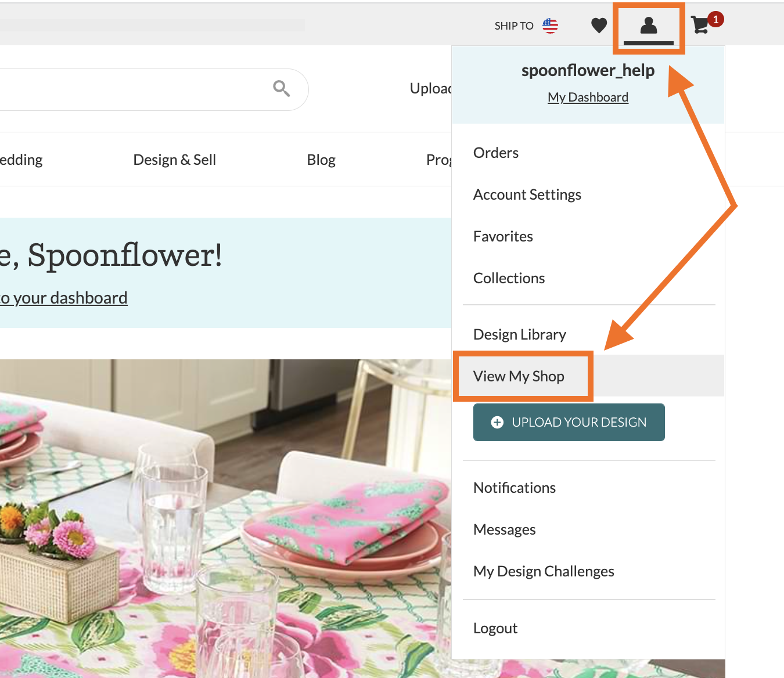Click the partially hidden Upload nav link
The image size is (784, 678).
click(x=430, y=88)
